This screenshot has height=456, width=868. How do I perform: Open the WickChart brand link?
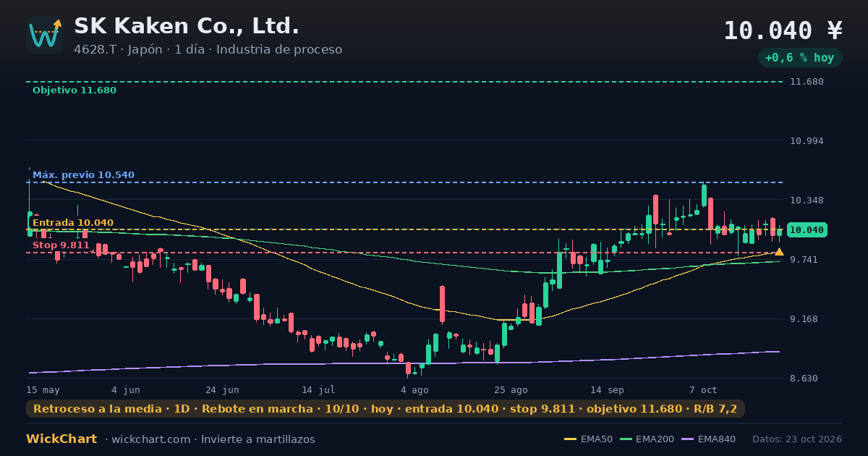point(61,439)
